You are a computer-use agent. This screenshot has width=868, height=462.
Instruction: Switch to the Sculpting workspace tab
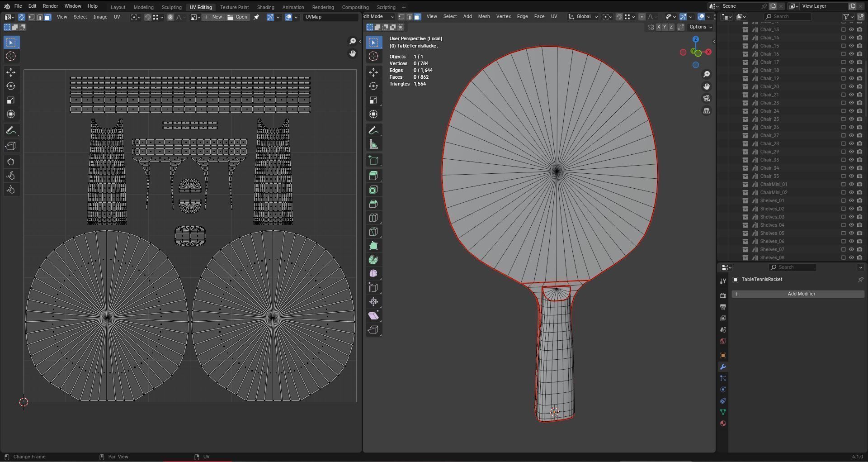coord(171,7)
